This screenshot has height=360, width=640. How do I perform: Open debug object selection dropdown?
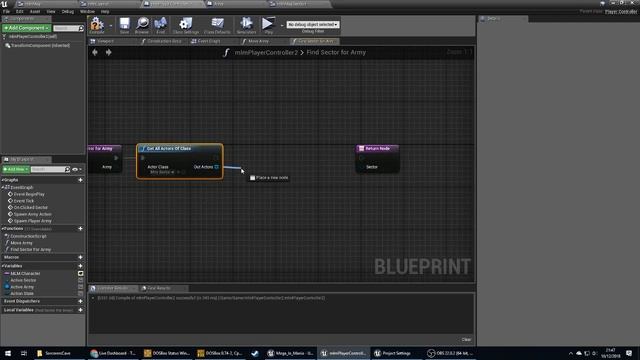pos(313,24)
